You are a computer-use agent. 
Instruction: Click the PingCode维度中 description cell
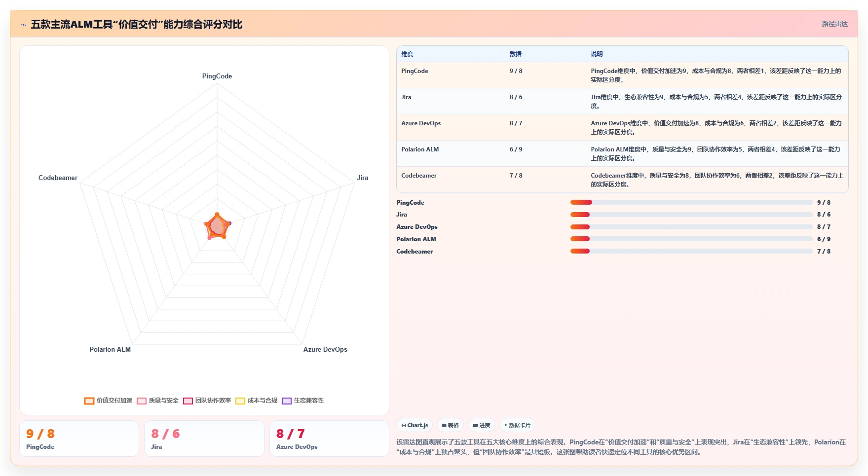[x=716, y=75]
